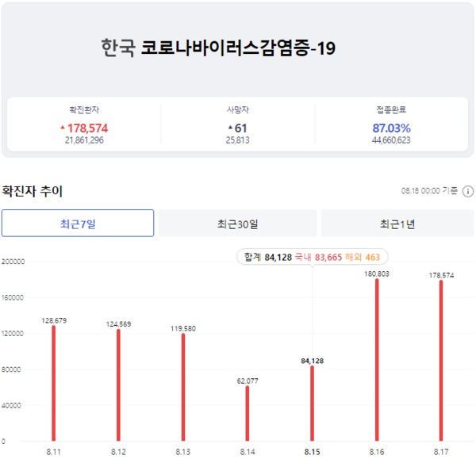Click the 8.11 bar in the chart
This screenshot has height=459, width=476.
(54, 383)
